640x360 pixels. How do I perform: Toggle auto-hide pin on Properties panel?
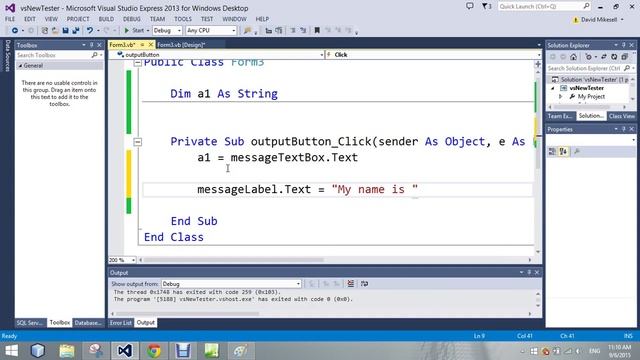(624, 129)
